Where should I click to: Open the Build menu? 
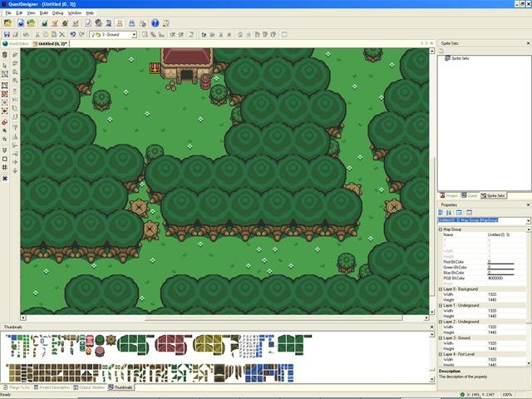pos(43,13)
